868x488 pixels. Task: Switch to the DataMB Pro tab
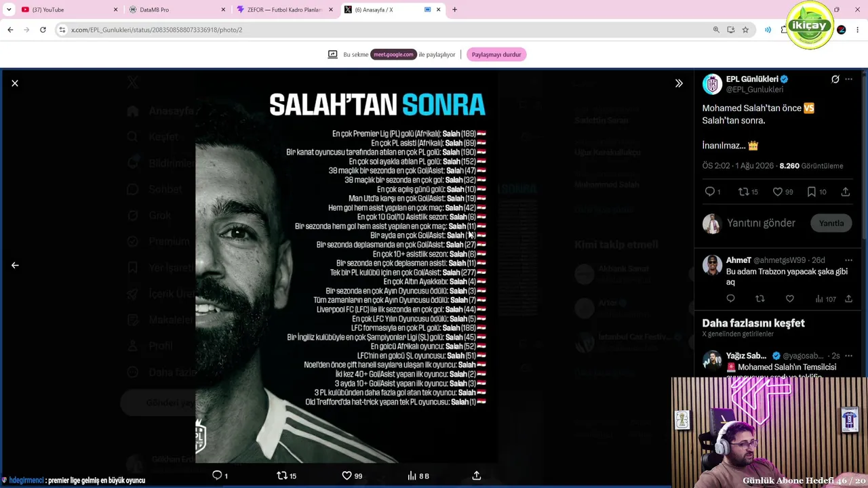176,9
